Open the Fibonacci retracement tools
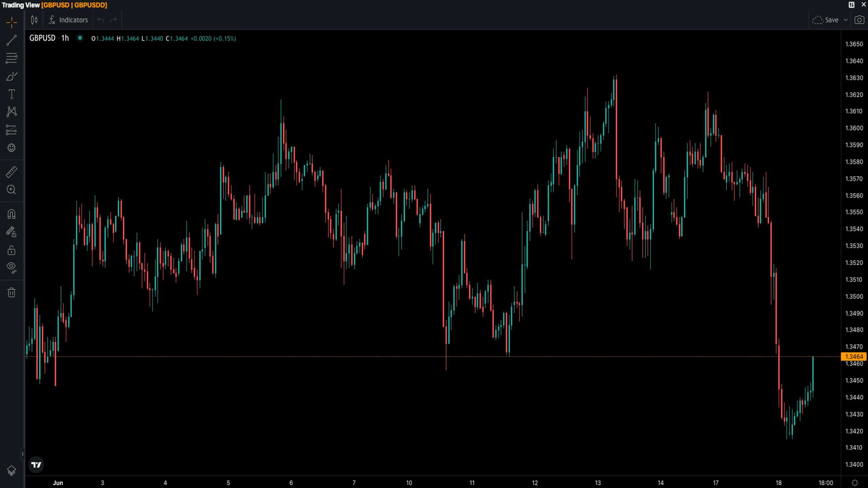The image size is (868, 488). point(12,58)
